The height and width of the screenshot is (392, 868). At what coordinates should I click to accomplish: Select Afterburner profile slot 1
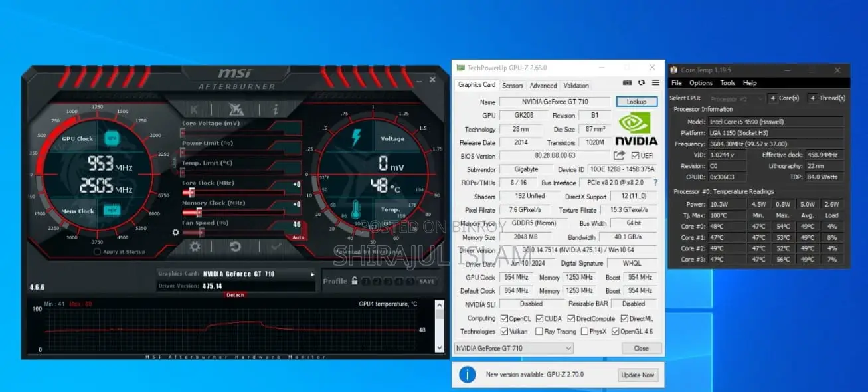click(x=367, y=281)
